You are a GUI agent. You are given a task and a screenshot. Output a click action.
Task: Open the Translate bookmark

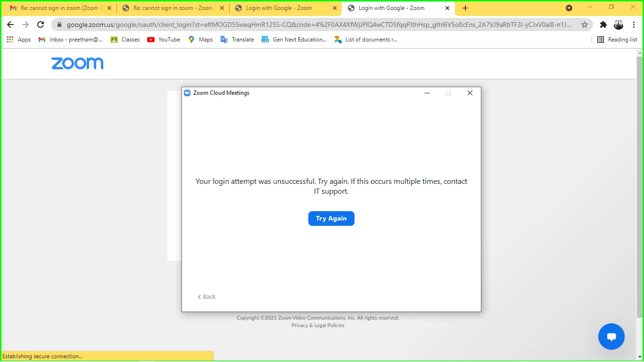tap(237, 40)
